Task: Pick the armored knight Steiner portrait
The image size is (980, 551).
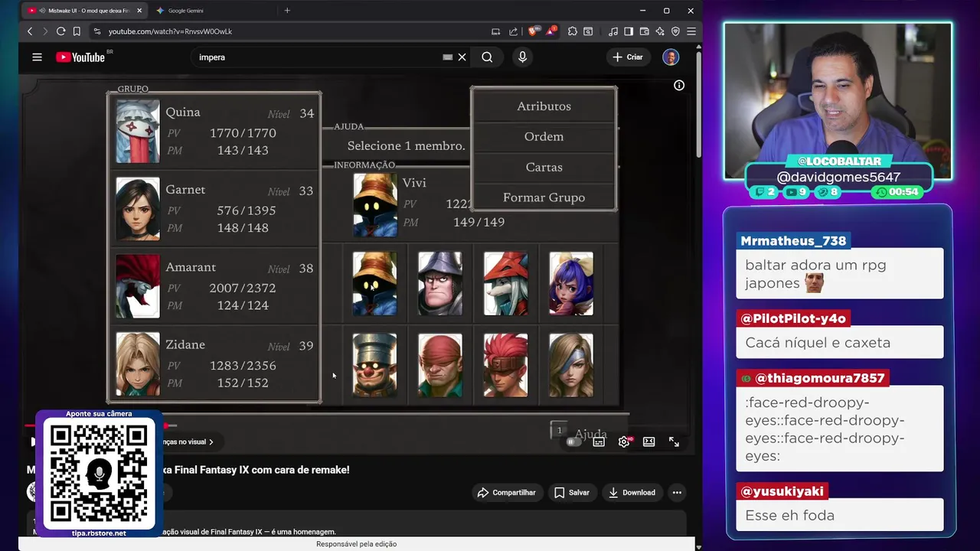Action: [440, 284]
